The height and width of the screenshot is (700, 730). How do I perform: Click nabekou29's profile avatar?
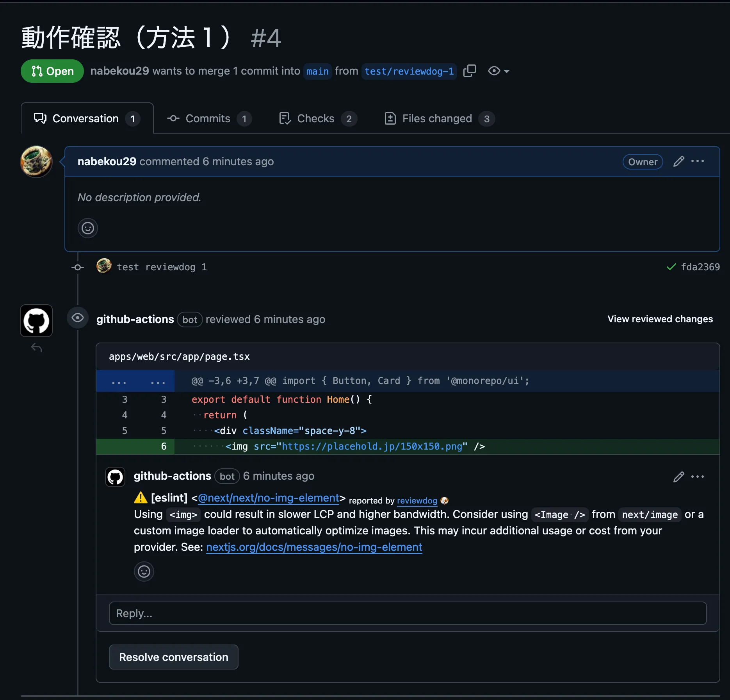36,162
